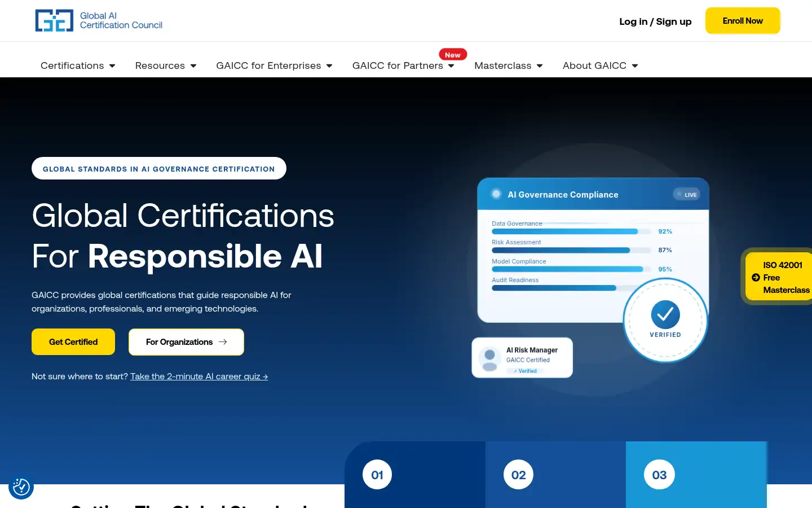This screenshot has width=812, height=508.
Task: Click the Global Standards in AI Governance pill
Action: point(159,168)
